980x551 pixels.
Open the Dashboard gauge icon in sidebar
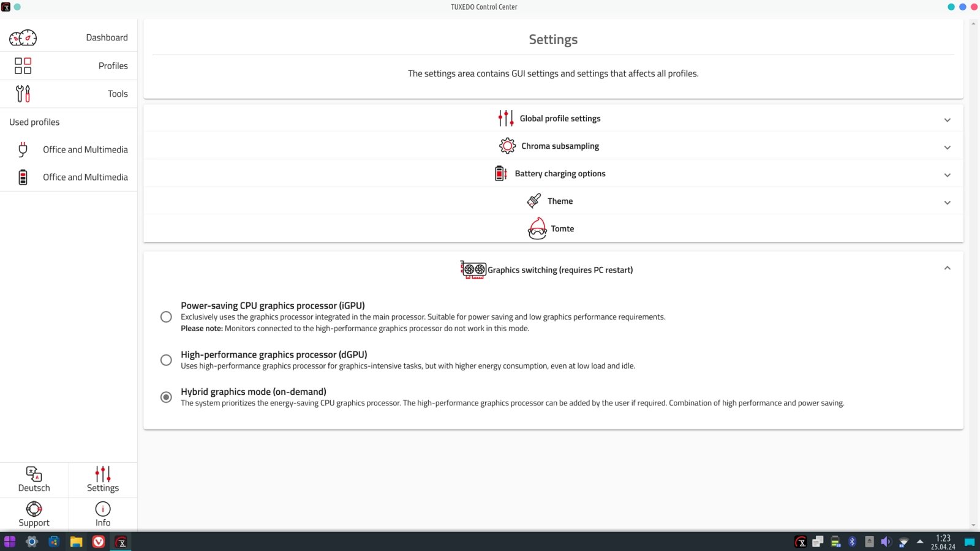23,38
